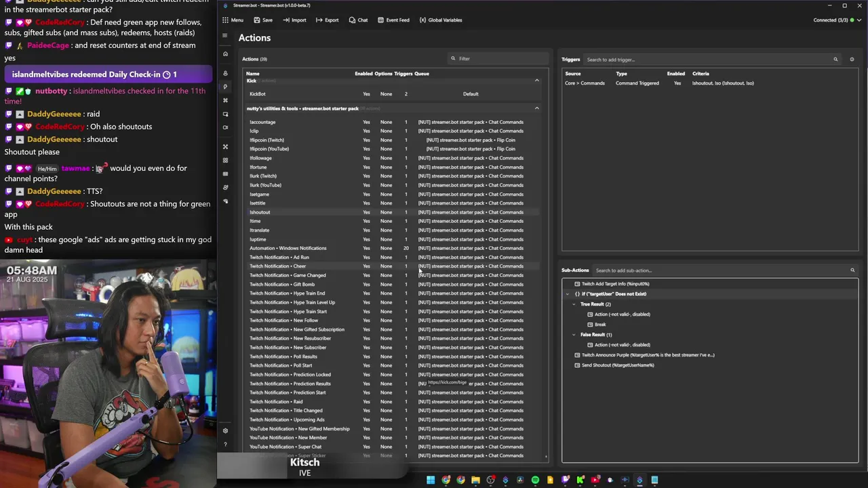Viewport: 868px width, 488px height.
Task: Click Save in the toolbar
Action: pos(263,20)
